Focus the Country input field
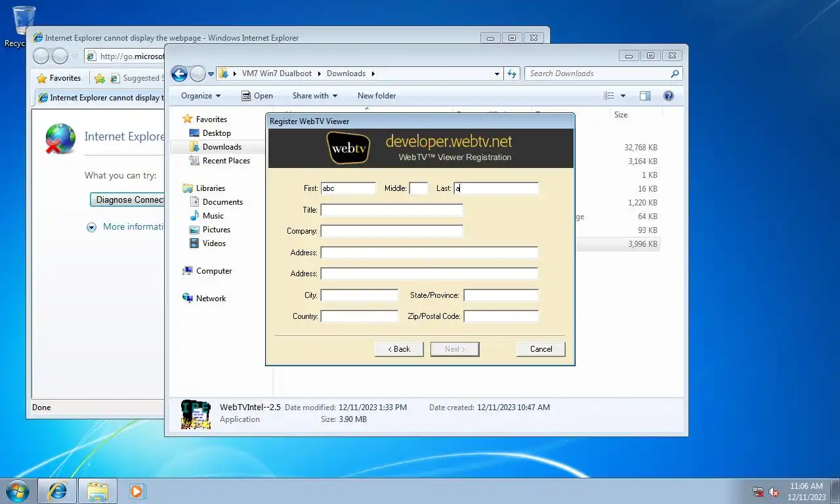The height and width of the screenshot is (504, 840). [359, 316]
